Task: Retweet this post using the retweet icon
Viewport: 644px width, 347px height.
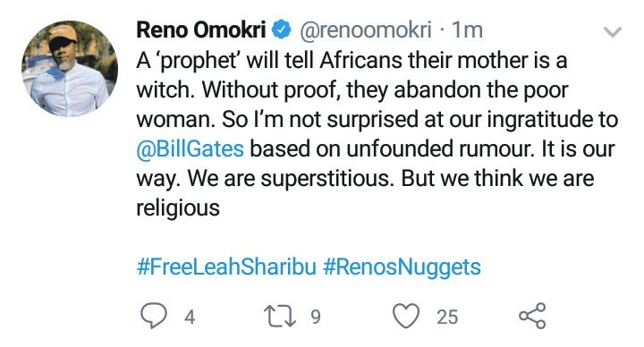Action: [x=280, y=316]
